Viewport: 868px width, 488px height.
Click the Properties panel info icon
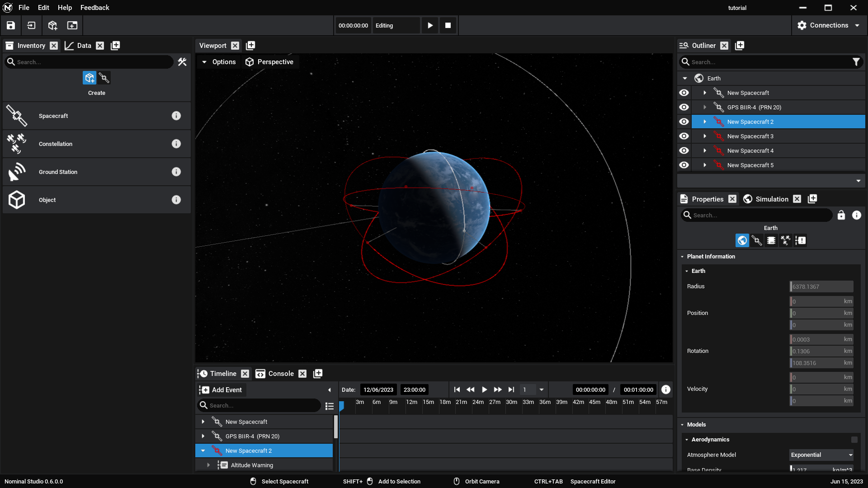[857, 215]
